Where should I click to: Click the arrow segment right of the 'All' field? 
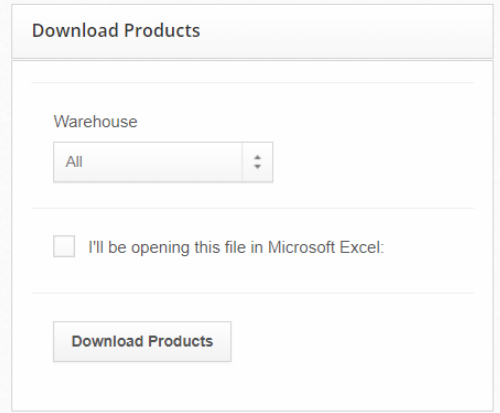click(257, 162)
